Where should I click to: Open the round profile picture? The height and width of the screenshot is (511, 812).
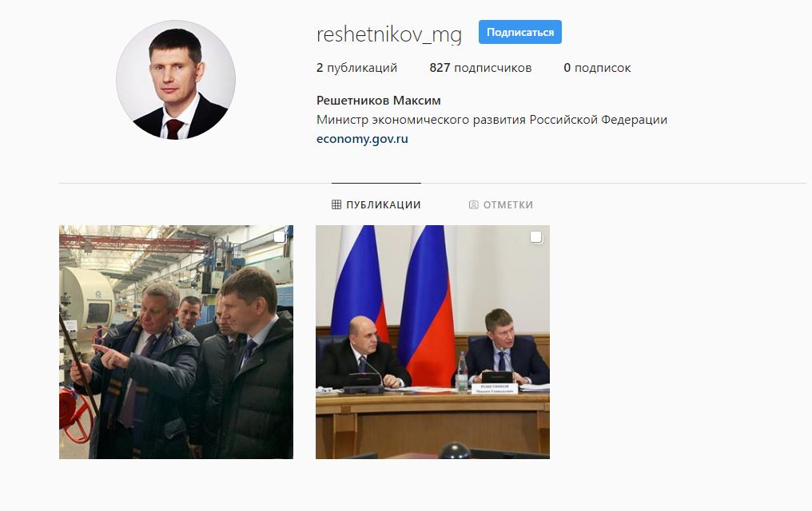[176, 80]
